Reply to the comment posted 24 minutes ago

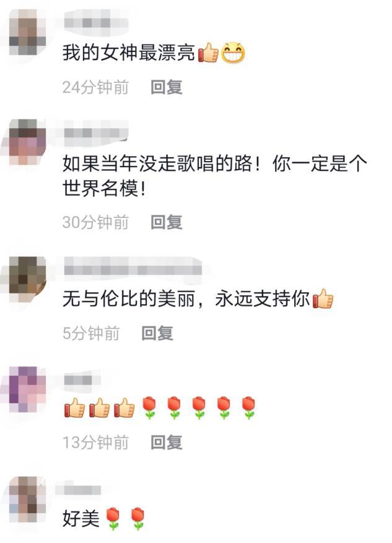click(x=166, y=87)
